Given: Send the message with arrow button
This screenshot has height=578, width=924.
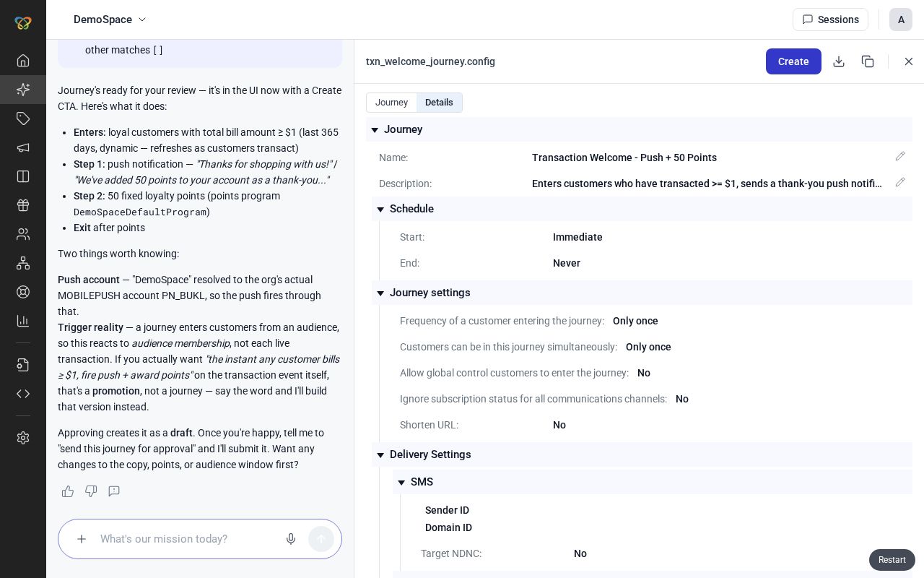Looking at the screenshot, I should pyautogui.click(x=321, y=539).
